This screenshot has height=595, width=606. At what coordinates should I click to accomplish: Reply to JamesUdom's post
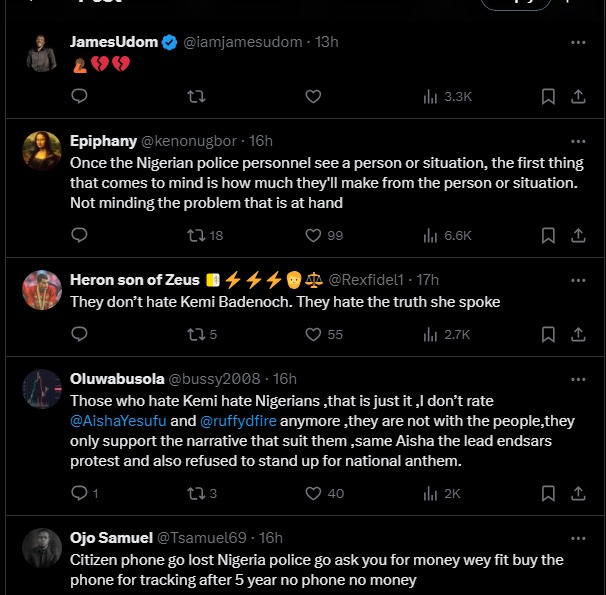80,96
